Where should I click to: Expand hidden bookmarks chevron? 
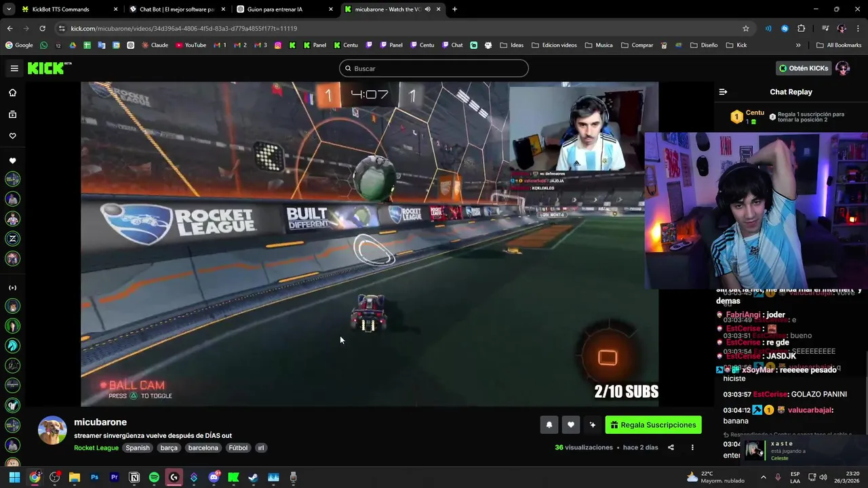click(798, 45)
